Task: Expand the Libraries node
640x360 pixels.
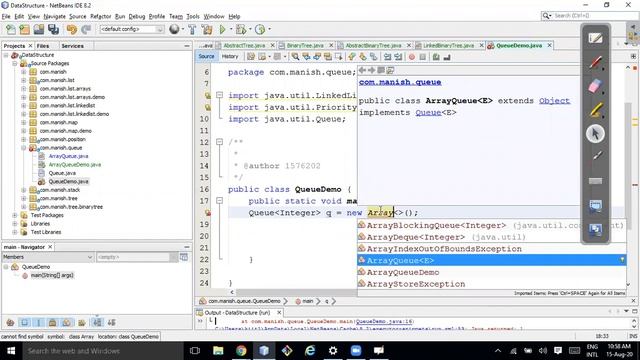Action: click(15, 224)
